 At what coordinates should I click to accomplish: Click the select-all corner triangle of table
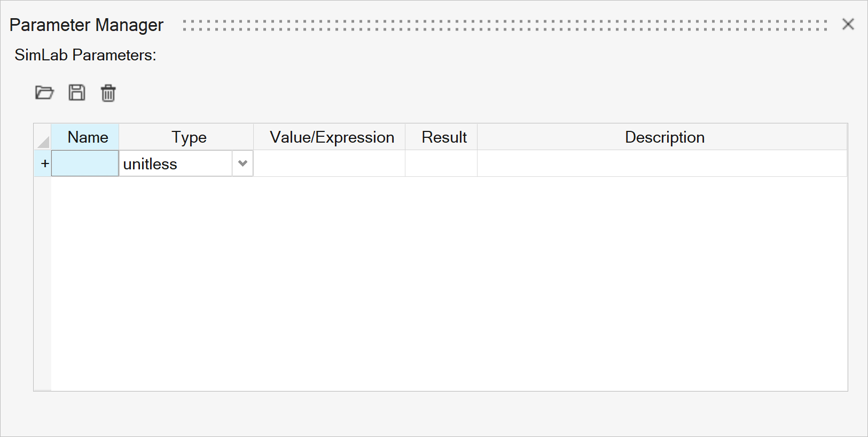tap(43, 141)
